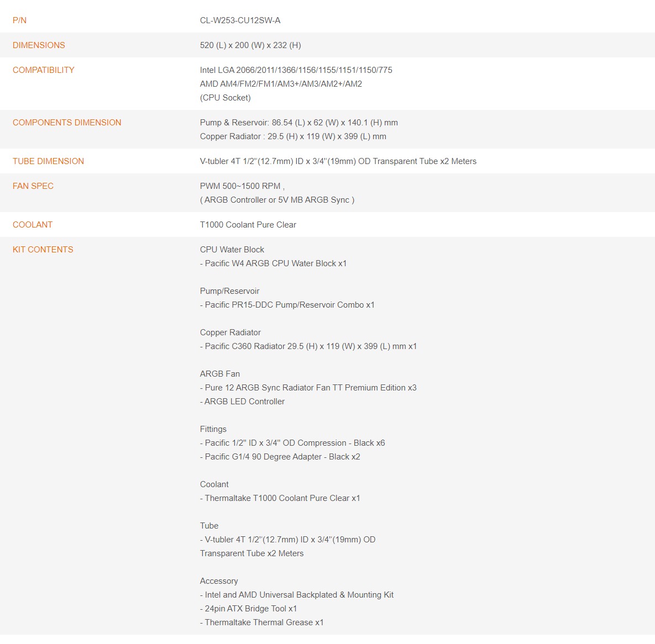
Task: Click Pure 12 ARGB Sync Radiator Fan entry
Action: coord(308,388)
